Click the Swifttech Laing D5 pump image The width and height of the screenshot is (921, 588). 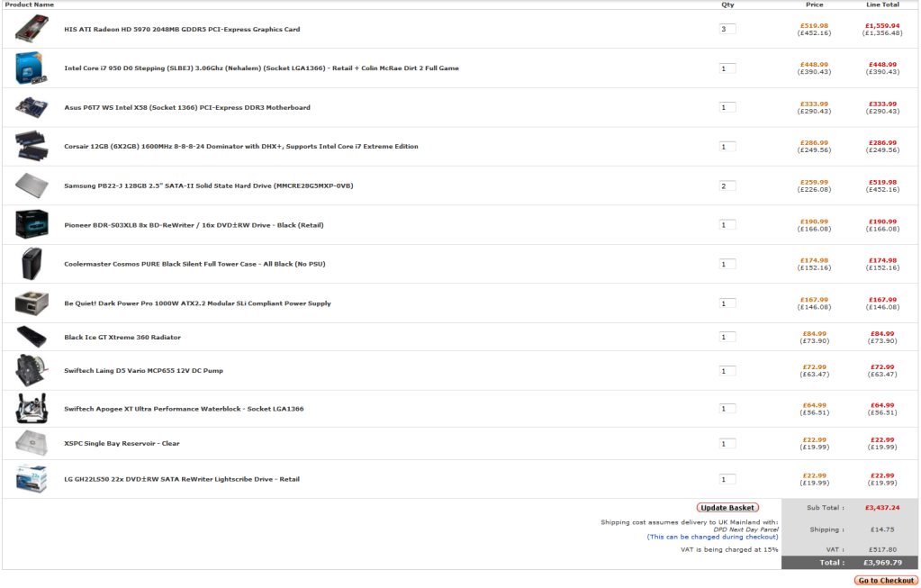click(x=32, y=370)
